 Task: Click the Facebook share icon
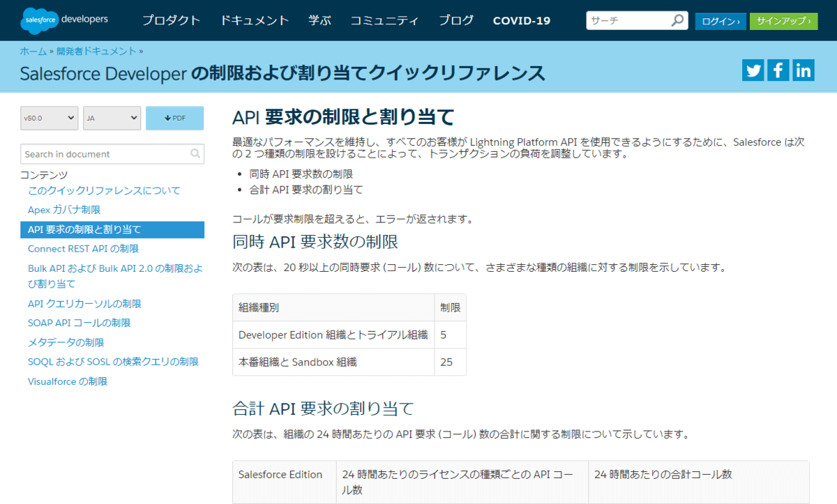[778, 70]
